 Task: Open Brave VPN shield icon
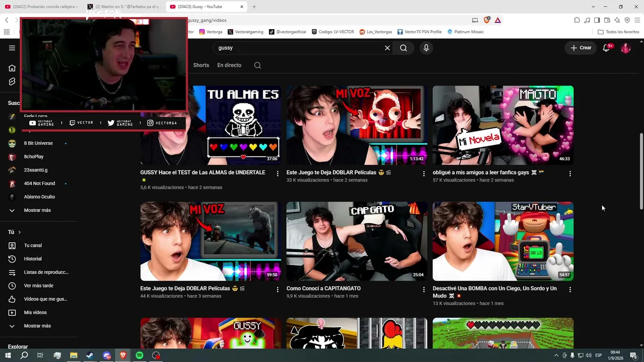point(627,20)
